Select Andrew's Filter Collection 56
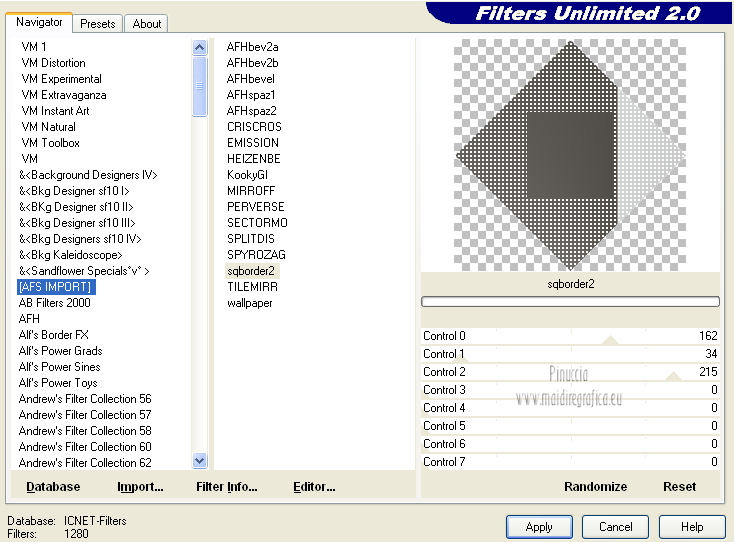Screen dimensions: 734x542 click(85, 399)
